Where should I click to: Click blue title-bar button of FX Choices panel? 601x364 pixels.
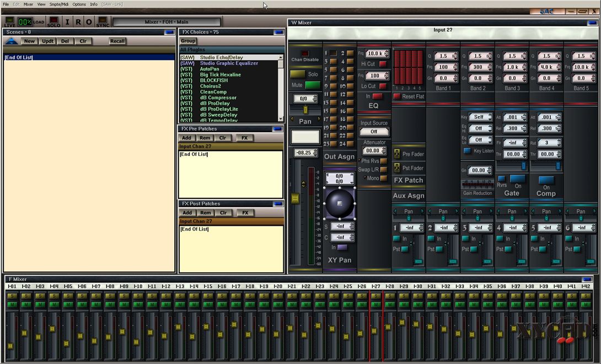(x=278, y=32)
